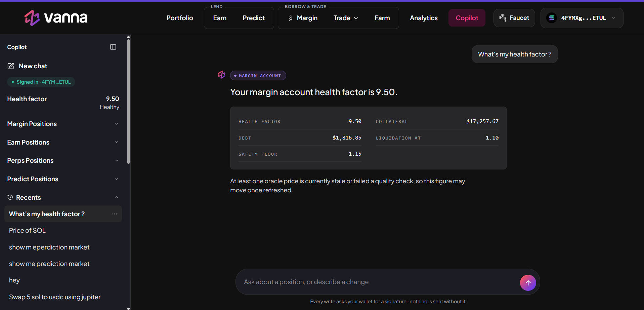This screenshot has width=644, height=310.
Task: Click the Solana wallet avatar icon
Action: click(552, 18)
